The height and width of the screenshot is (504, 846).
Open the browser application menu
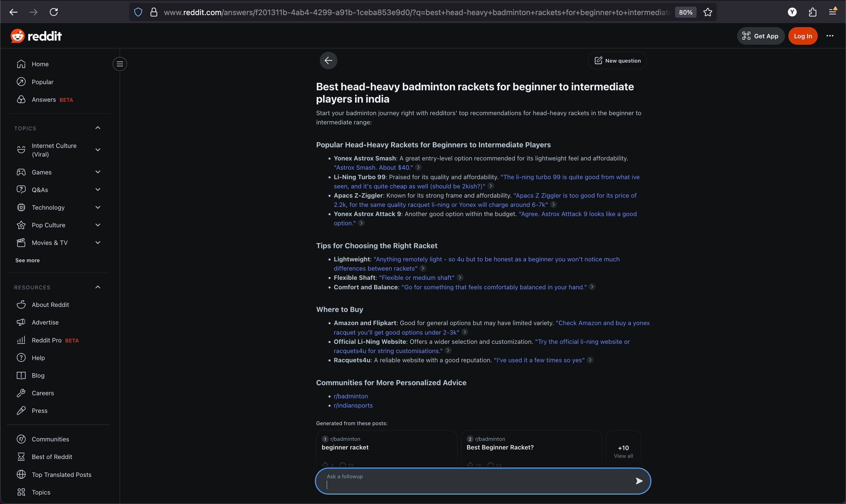(x=833, y=12)
